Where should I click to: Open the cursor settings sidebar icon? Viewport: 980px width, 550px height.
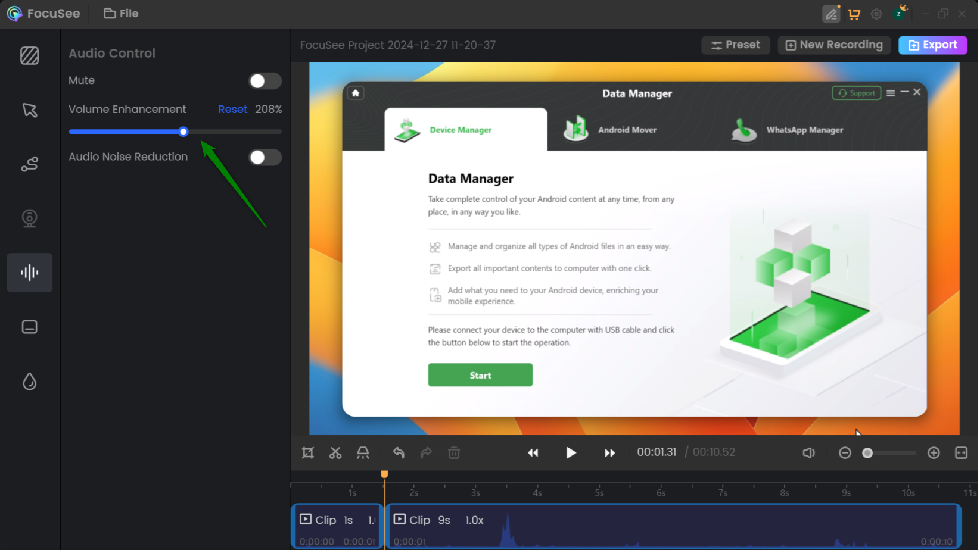point(29,110)
